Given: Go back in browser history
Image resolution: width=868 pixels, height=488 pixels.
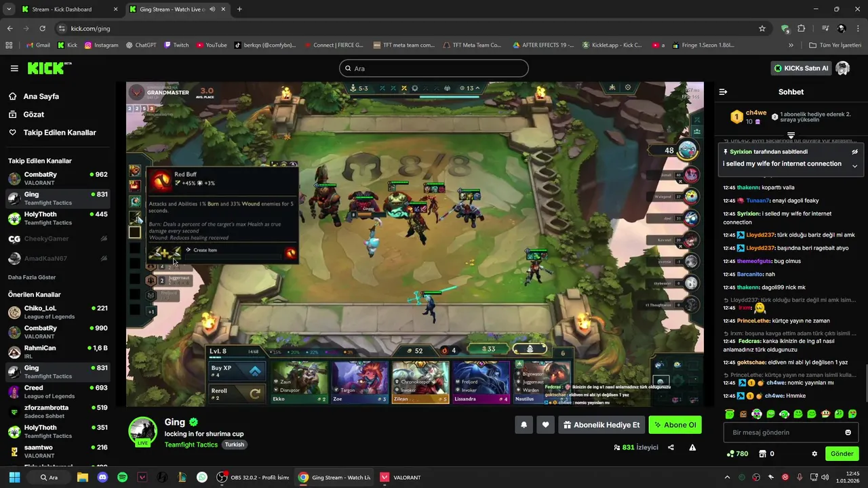Looking at the screenshot, I should [9, 28].
